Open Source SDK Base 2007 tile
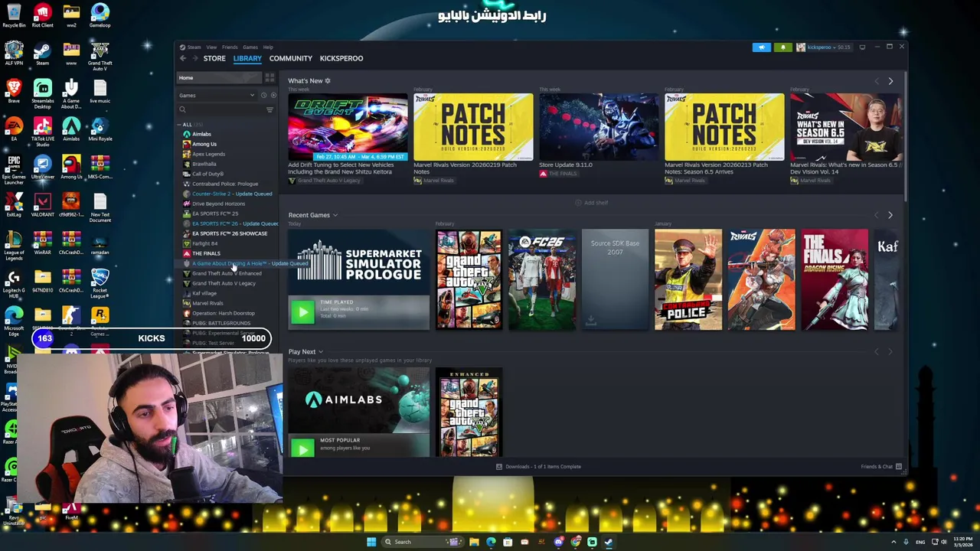The image size is (980, 551). click(x=615, y=280)
